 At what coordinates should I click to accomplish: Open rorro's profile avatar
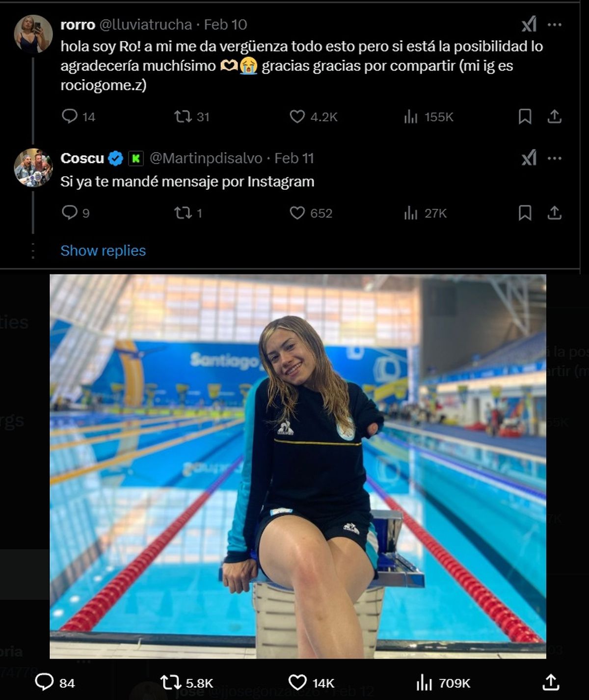33,33
